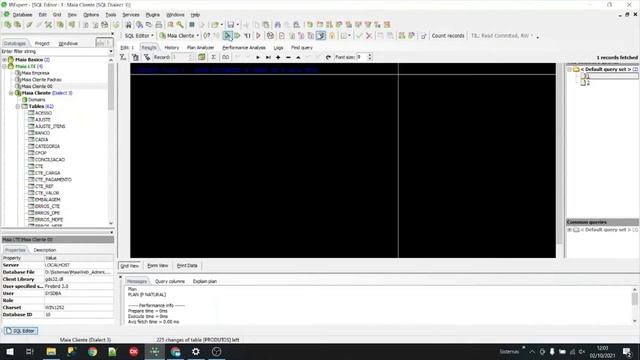Click the Register Database icon at toolbar start
This screenshot has width=640, height=360.
coord(8,24)
